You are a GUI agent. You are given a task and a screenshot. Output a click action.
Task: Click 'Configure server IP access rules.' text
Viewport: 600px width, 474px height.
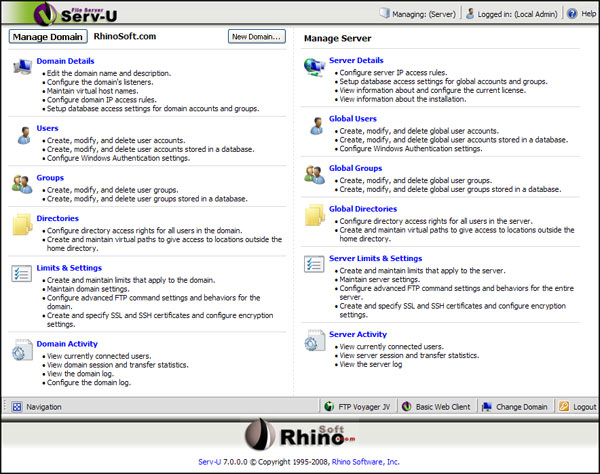(393, 73)
